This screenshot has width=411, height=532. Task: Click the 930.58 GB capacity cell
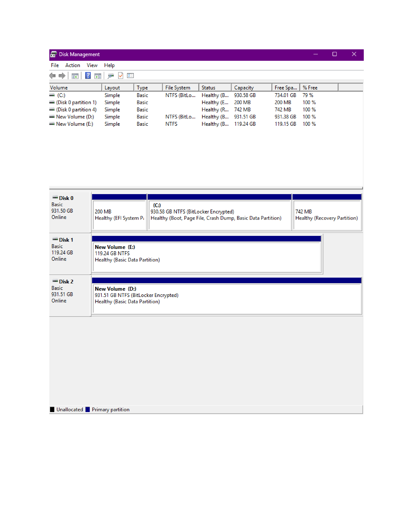[245, 95]
